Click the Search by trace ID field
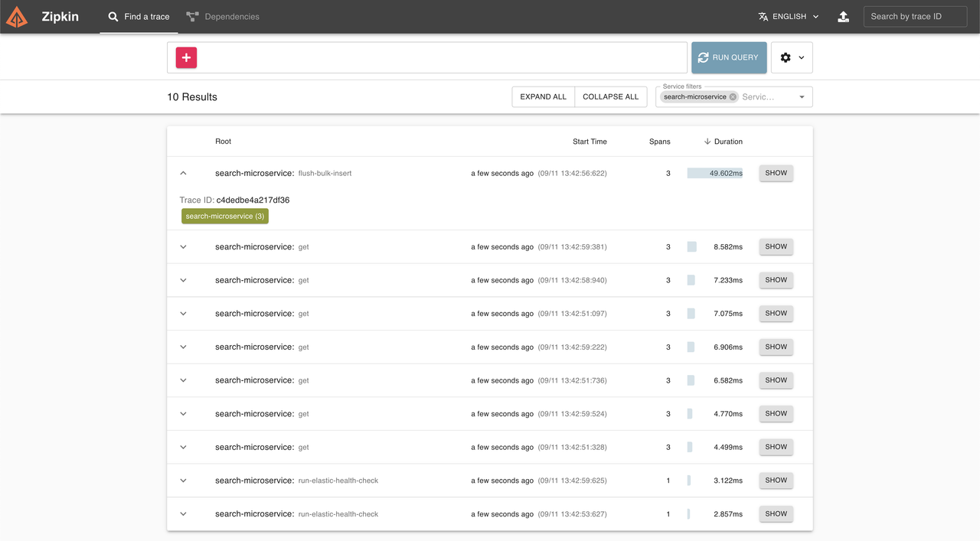 click(x=915, y=17)
